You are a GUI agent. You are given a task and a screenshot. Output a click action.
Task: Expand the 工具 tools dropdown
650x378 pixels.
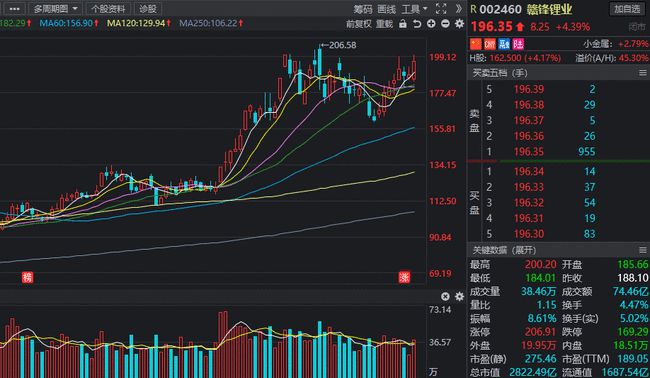415,9
